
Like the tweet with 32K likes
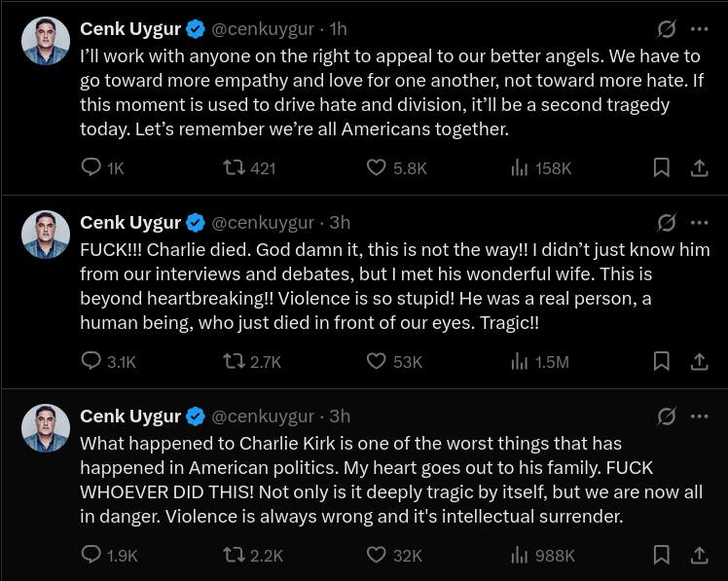coord(377,556)
